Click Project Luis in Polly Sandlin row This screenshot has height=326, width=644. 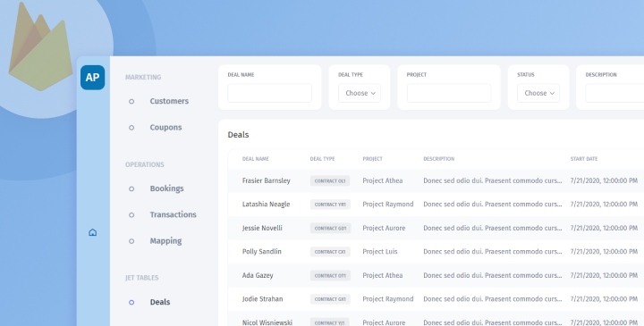(380, 251)
